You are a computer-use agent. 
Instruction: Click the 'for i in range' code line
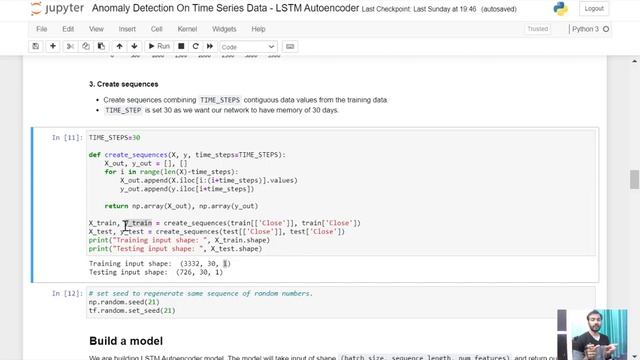[x=171, y=172]
